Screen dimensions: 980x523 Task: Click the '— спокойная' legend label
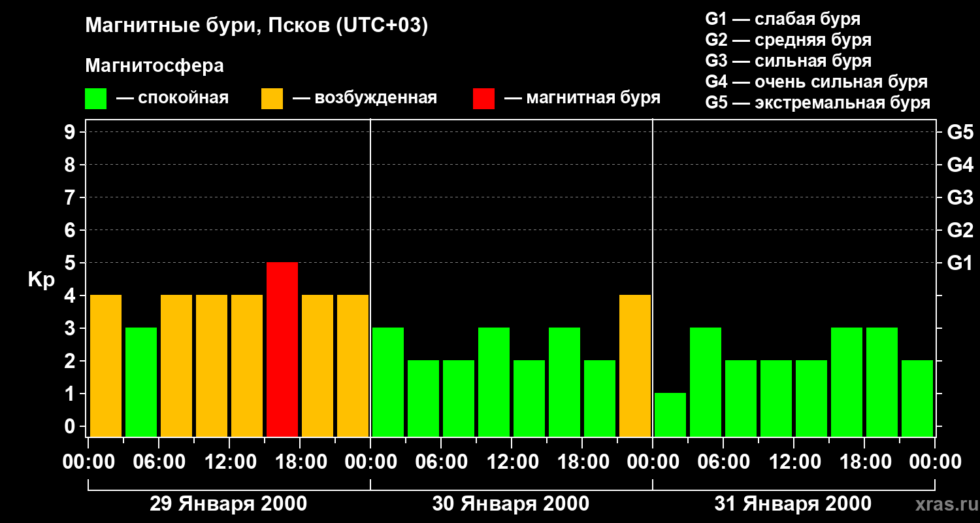(x=172, y=99)
